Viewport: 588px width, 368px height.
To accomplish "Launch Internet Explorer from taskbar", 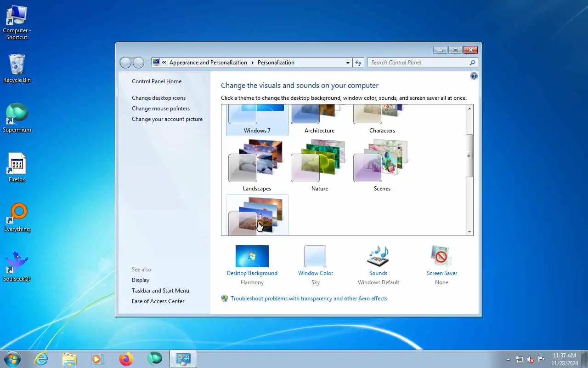I will tap(41, 359).
